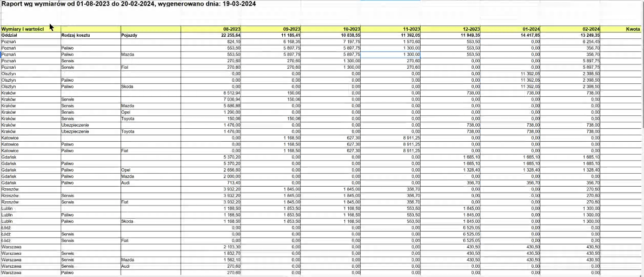Select the 2 656,80 Gdańsk Opel cell
Viewport: 644px width, 277px height.
pos(211,170)
